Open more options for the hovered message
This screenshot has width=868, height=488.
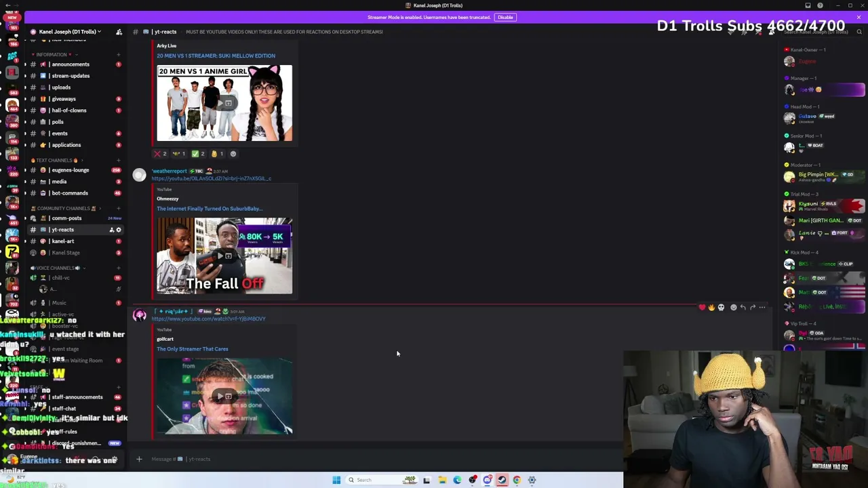pos(762,308)
